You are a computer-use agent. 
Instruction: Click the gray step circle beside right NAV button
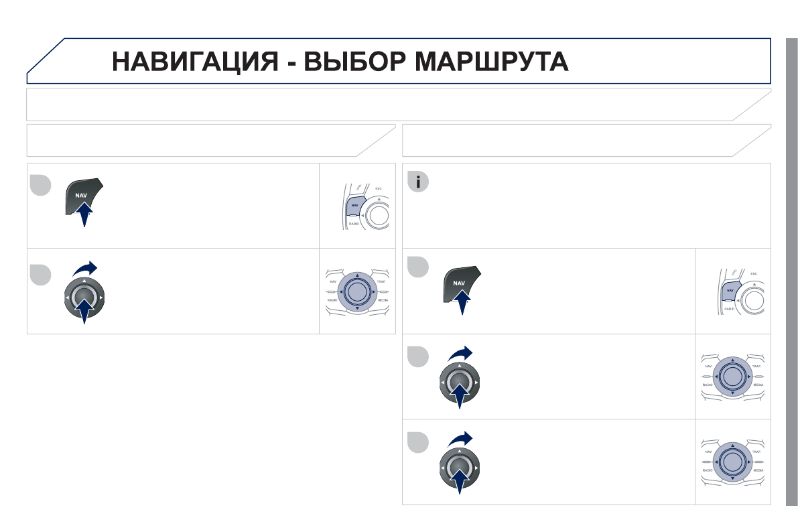(x=419, y=267)
